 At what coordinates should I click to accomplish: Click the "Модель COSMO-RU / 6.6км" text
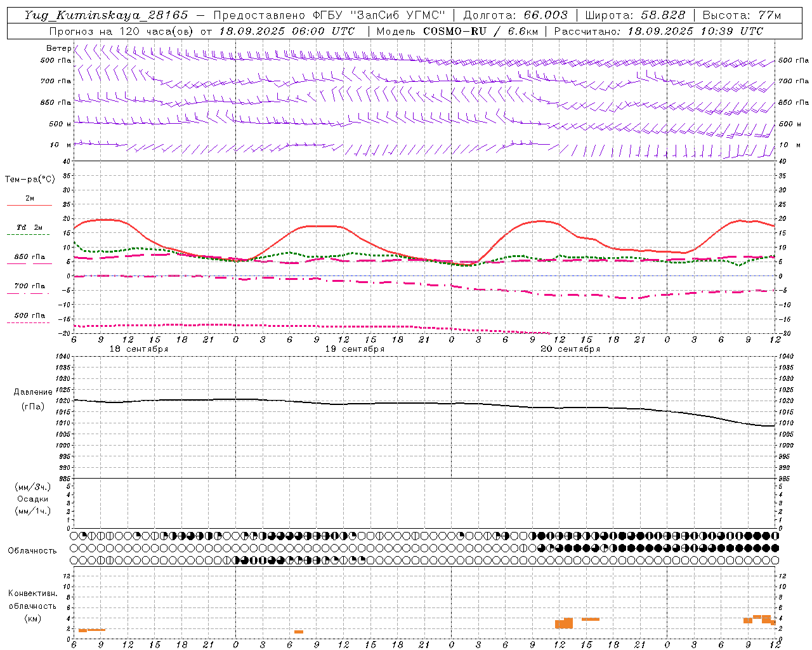457,31
